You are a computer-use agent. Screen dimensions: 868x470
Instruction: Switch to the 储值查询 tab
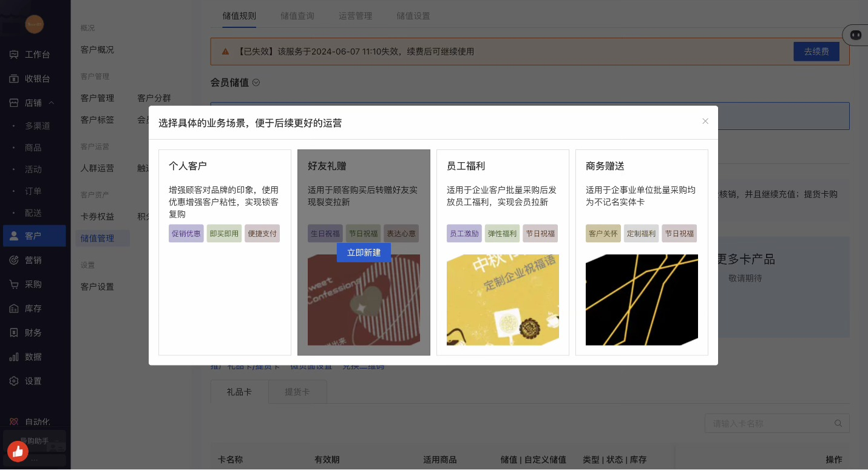297,16
